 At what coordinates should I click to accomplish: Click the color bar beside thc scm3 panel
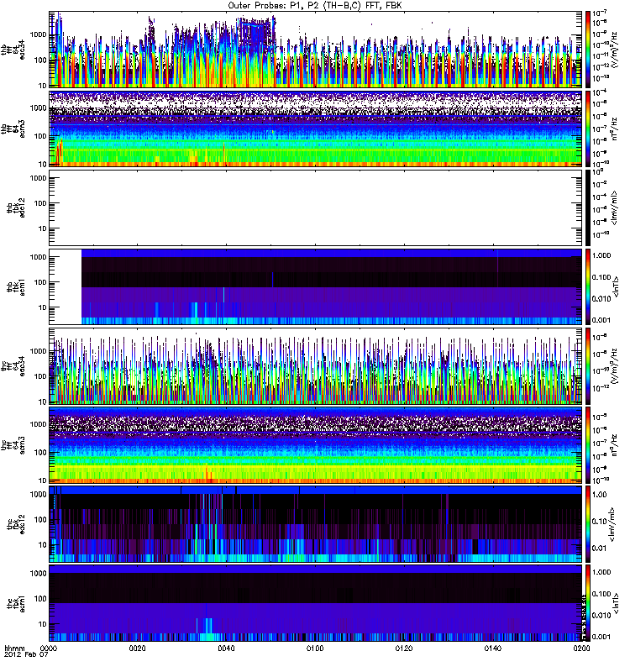(588, 445)
